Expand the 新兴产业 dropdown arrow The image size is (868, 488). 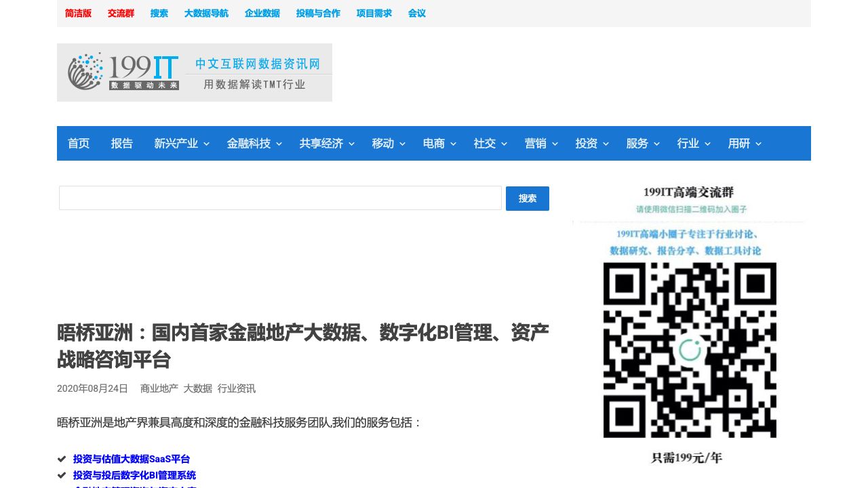[x=207, y=144]
